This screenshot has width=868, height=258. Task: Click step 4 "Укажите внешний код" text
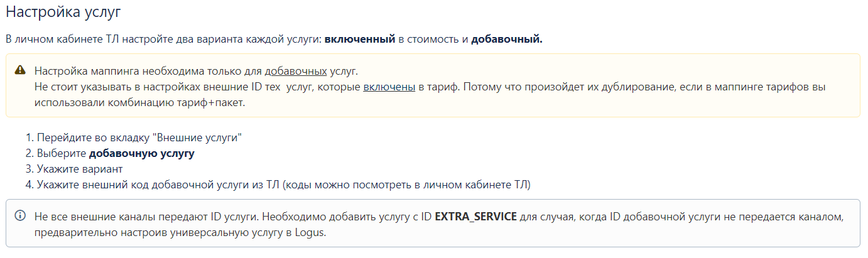pos(157,185)
